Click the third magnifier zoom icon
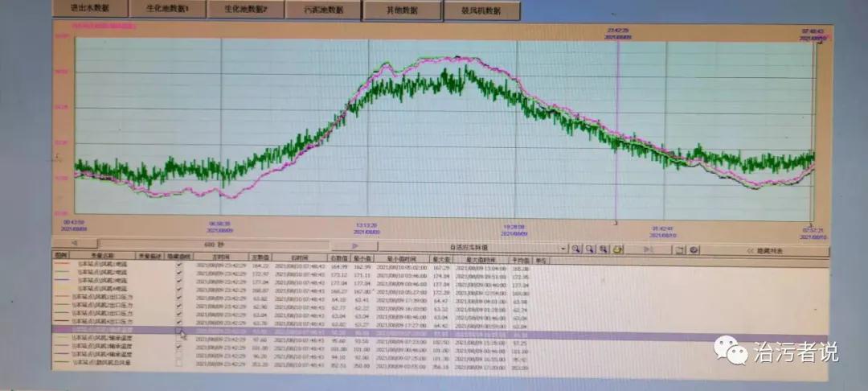 tap(604, 249)
